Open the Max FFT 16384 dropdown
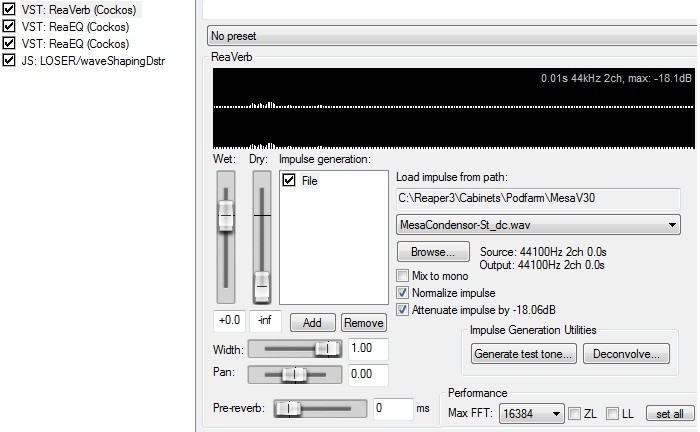 [x=531, y=413]
